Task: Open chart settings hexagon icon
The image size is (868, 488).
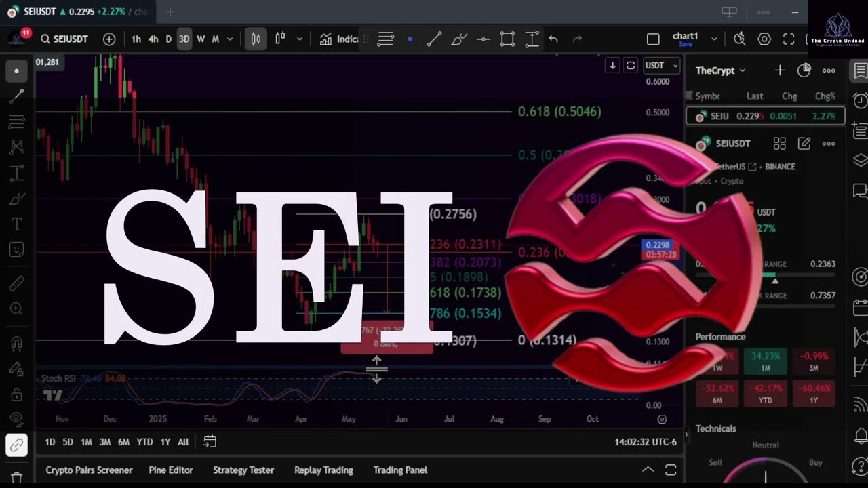Action: (764, 39)
